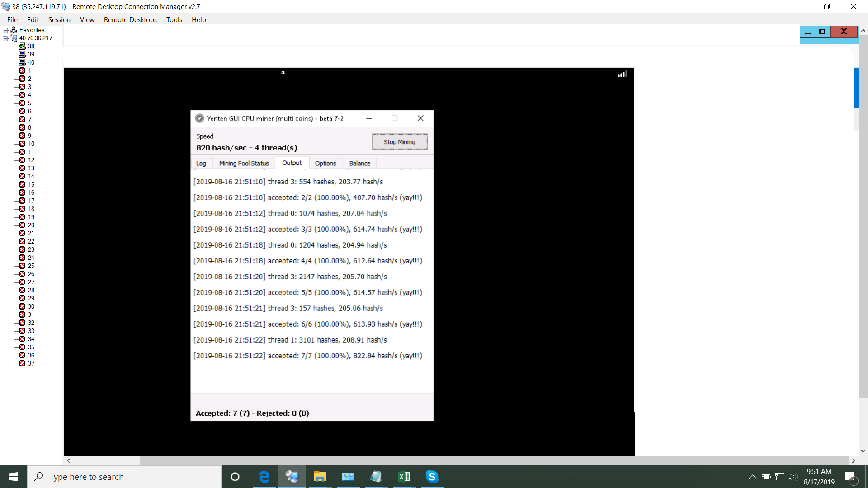Select disconnected server 17 in tree

coord(31,201)
